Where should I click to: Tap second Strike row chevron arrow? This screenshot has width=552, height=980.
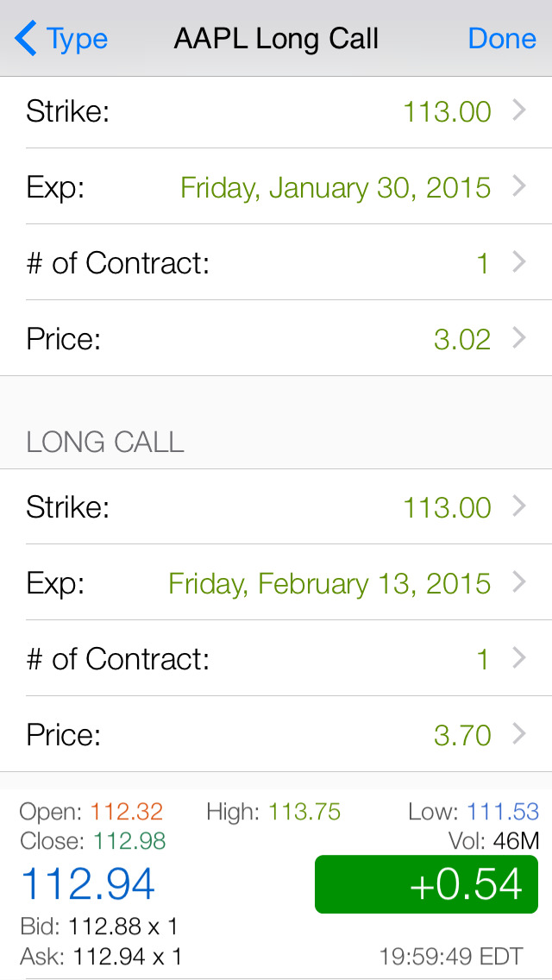(x=519, y=506)
